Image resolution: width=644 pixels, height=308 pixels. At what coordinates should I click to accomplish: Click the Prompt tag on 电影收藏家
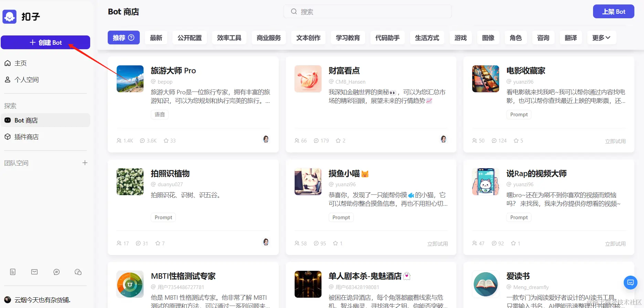click(519, 115)
